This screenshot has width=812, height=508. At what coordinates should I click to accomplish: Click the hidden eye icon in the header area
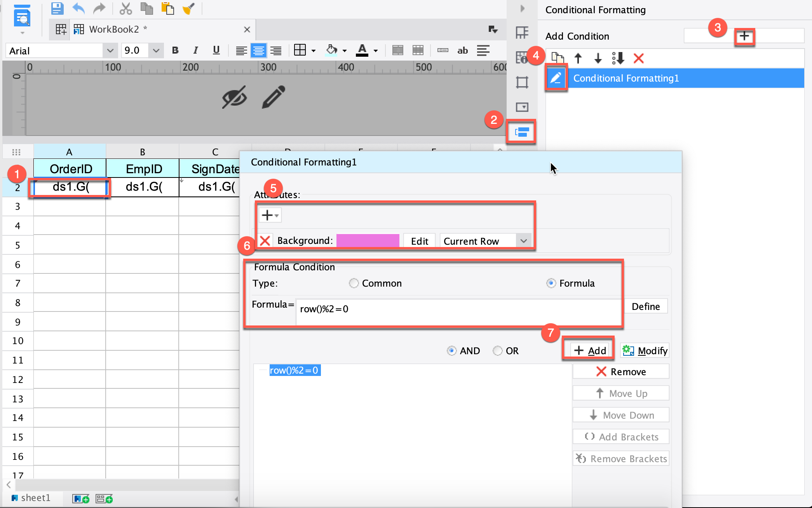(x=234, y=97)
